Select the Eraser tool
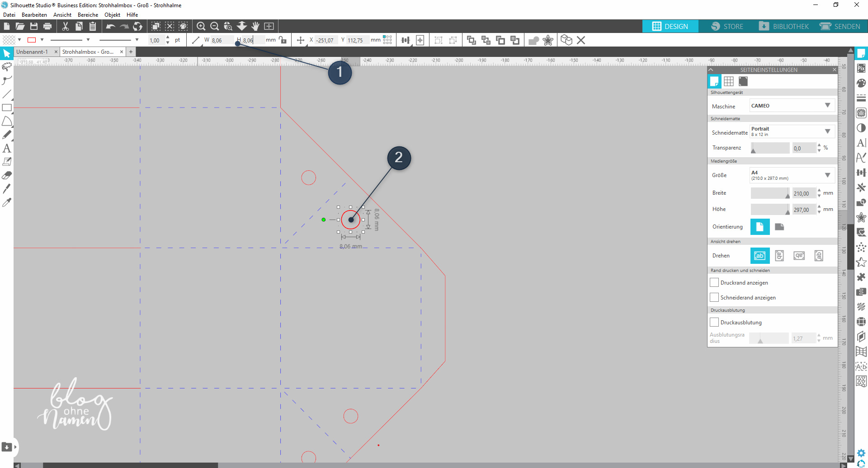The image size is (868, 468). [7, 175]
